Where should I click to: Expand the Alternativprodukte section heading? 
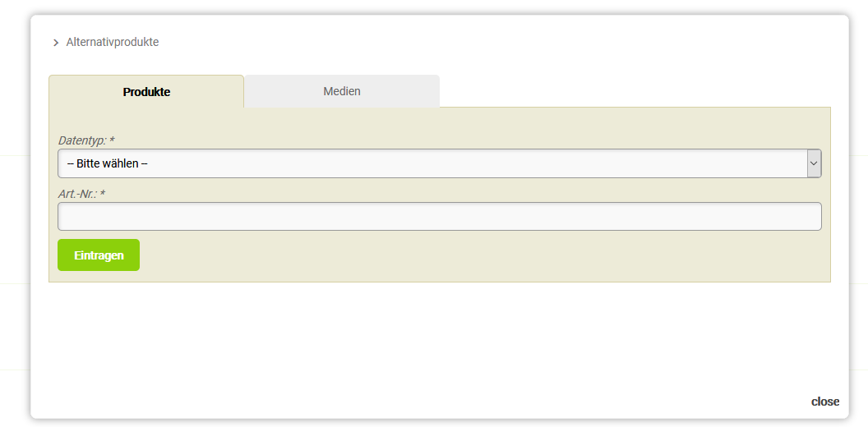coord(112,42)
